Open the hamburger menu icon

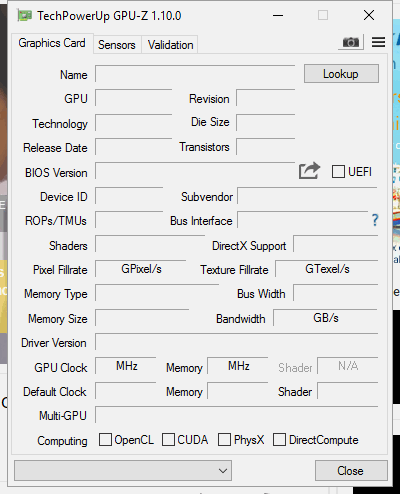(x=378, y=42)
